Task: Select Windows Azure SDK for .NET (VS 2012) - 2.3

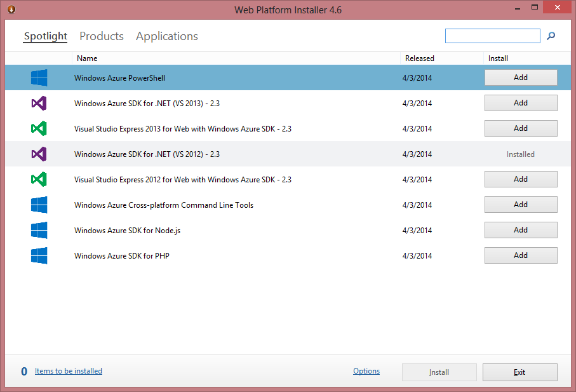Action: click(147, 154)
